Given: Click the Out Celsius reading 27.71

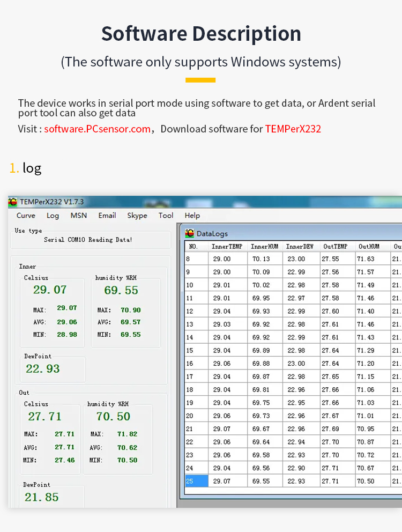Looking at the screenshot, I should pyautogui.click(x=45, y=417).
